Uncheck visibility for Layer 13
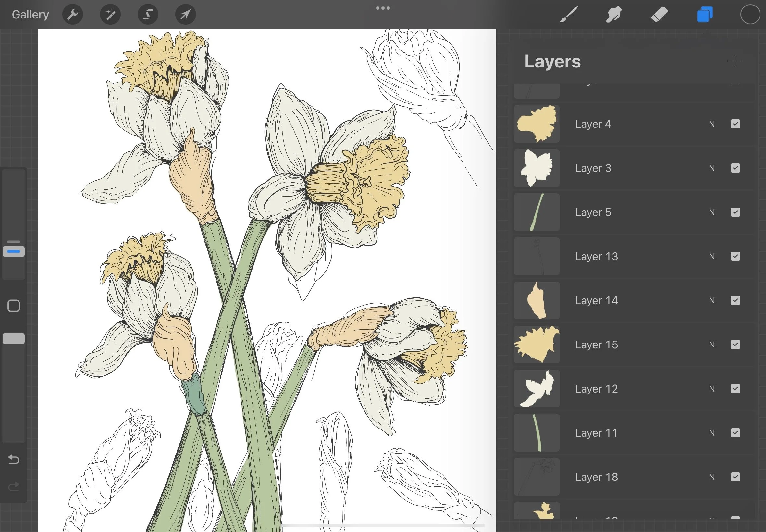The image size is (766, 532). coord(735,256)
